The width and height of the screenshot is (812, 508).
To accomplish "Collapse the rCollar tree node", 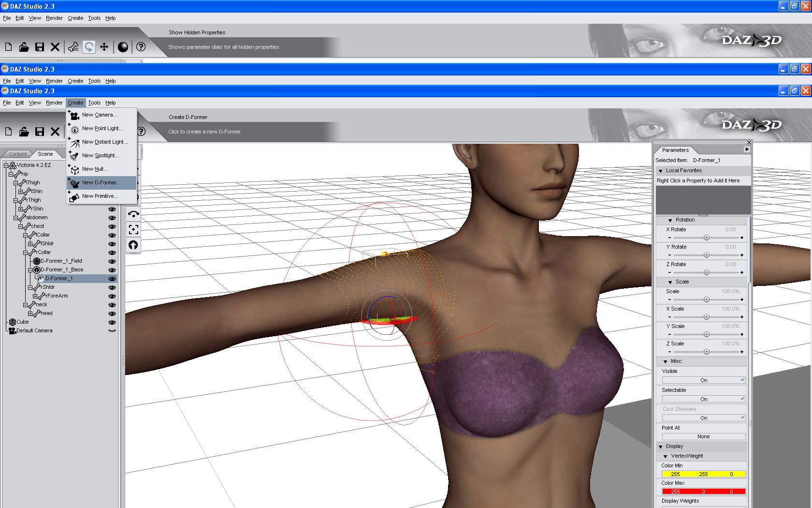I will (x=26, y=253).
